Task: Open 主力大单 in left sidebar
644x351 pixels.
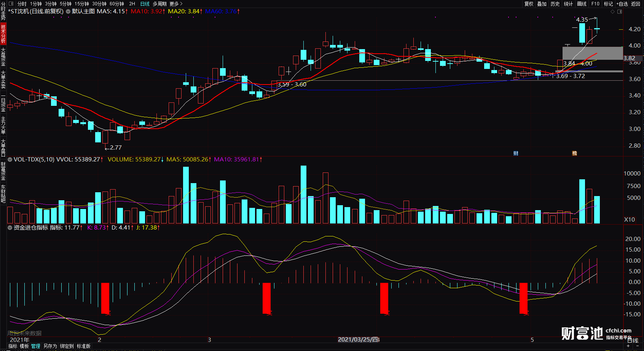Action: click(3, 125)
